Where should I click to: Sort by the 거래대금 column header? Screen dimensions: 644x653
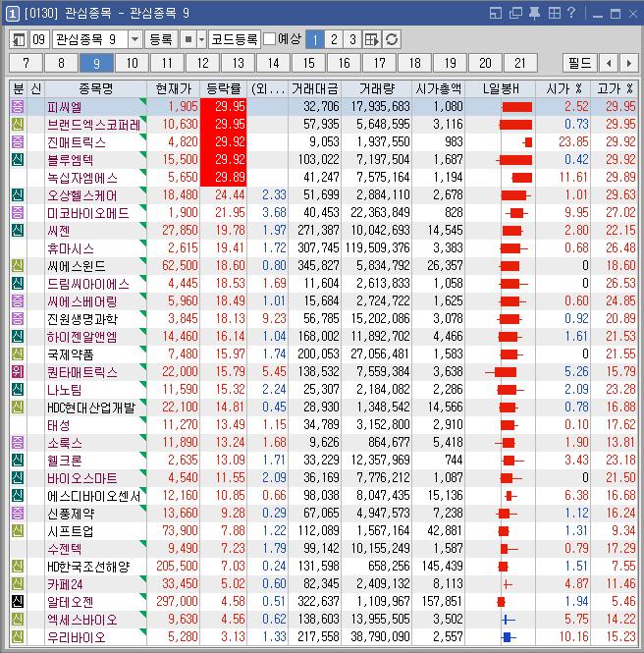pyautogui.click(x=315, y=88)
